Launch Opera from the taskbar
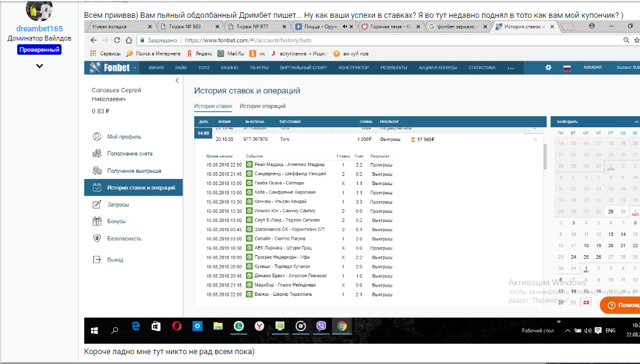 [x=176, y=326]
